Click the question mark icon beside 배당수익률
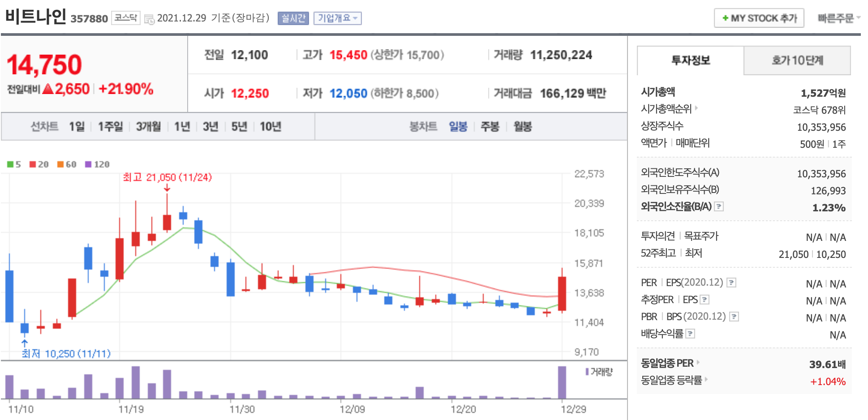 coord(690,334)
